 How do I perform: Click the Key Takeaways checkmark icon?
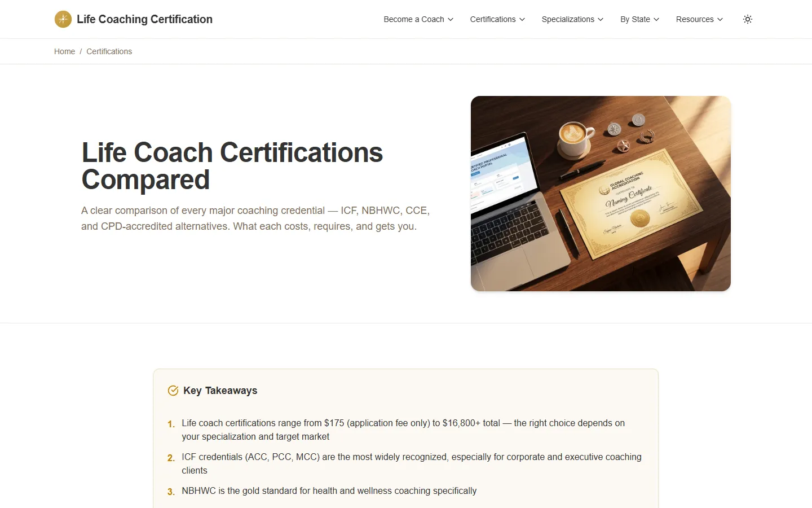(x=173, y=391)
